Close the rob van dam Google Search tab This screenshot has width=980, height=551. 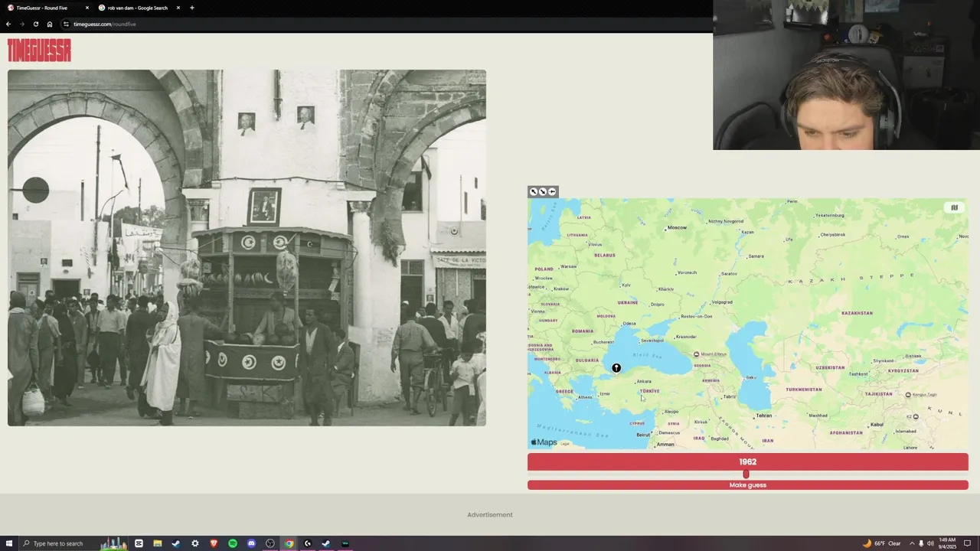point(178,8)
